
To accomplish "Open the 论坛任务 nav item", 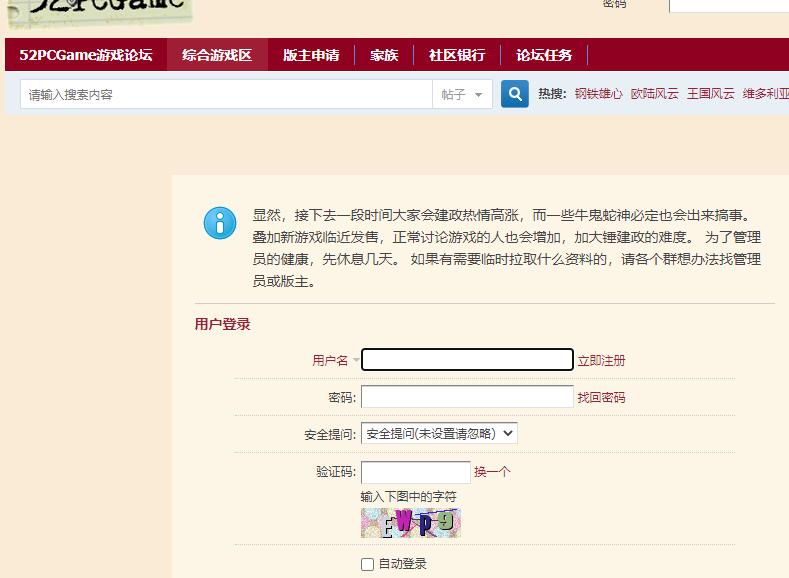I will pos(544,55).
